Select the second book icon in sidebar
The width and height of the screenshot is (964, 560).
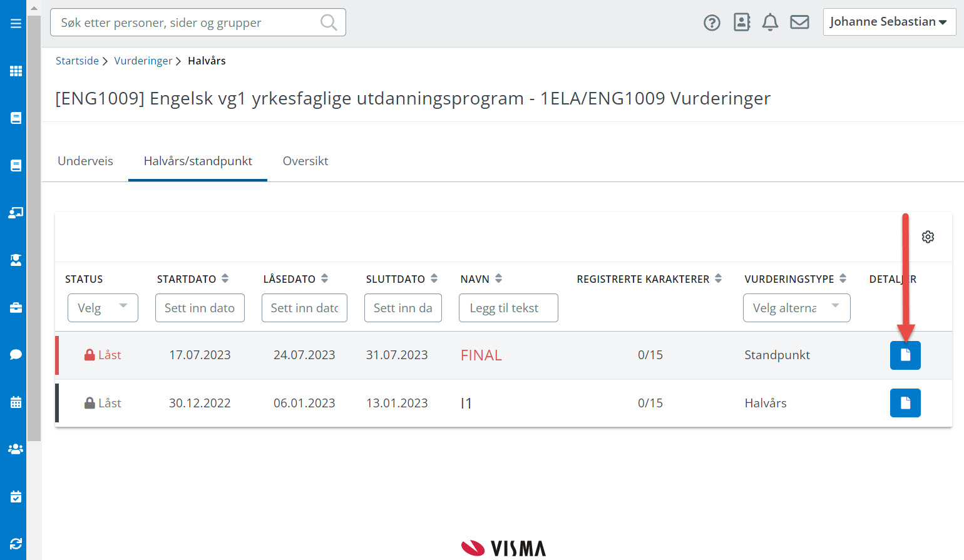16,165
